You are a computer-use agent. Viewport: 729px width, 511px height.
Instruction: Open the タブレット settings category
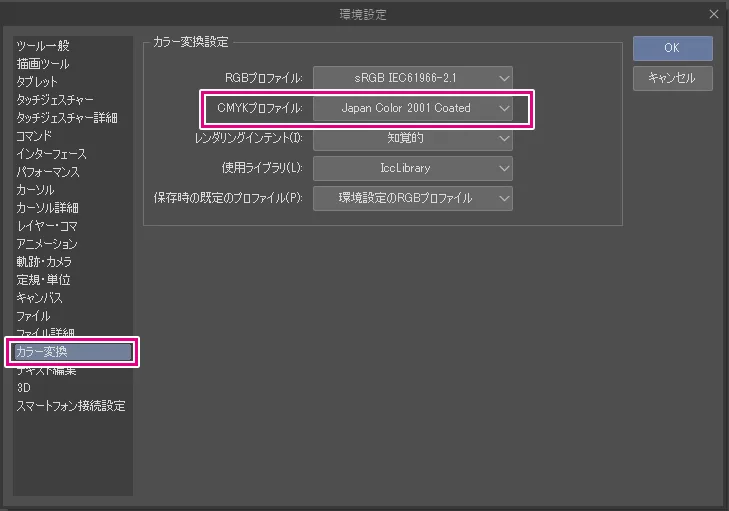(x=37, y=82)
